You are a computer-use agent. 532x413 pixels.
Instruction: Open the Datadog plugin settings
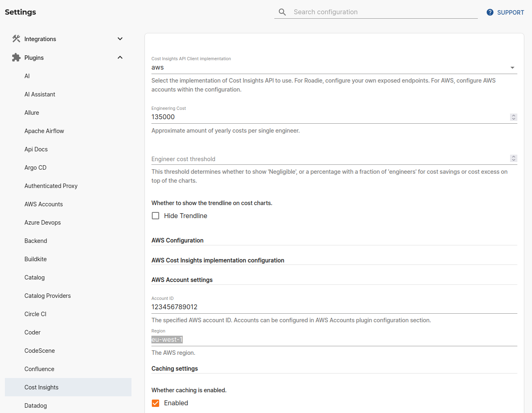click(36, 405)
